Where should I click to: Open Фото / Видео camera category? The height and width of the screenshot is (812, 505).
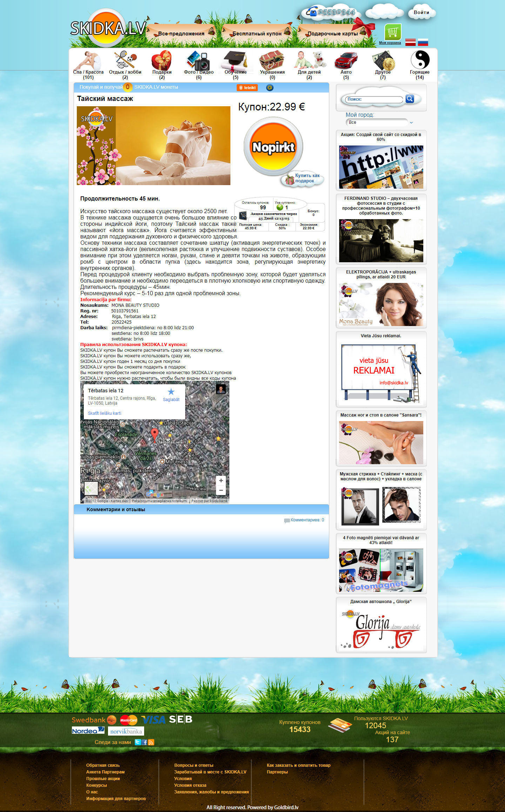click(198, 60)
